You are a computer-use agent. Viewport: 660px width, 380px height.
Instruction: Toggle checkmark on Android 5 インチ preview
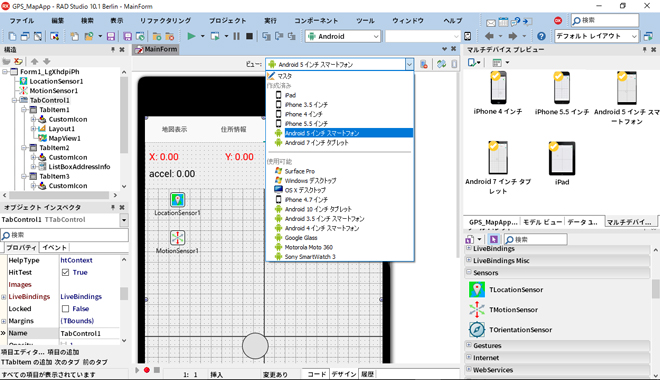point(622,76)
